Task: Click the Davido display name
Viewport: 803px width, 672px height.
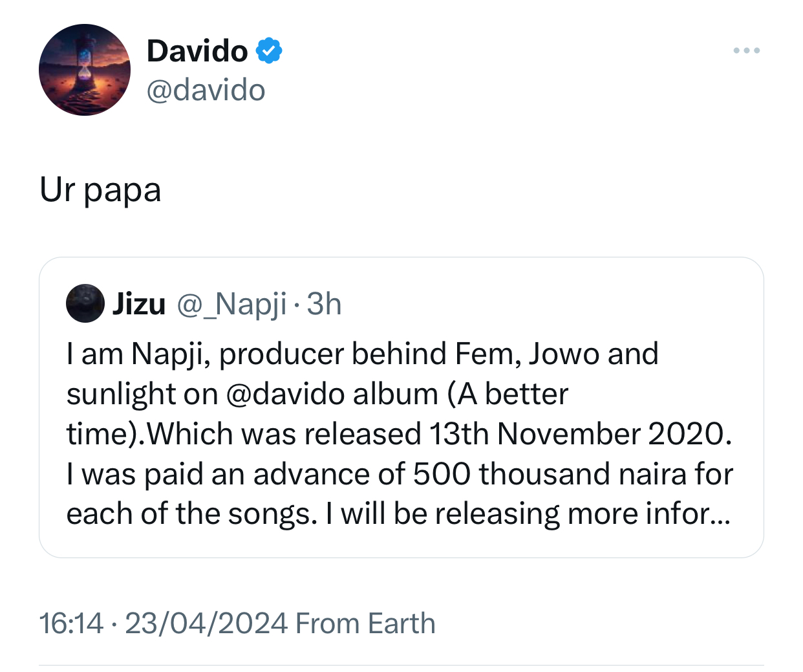Action: coord(197,51)
